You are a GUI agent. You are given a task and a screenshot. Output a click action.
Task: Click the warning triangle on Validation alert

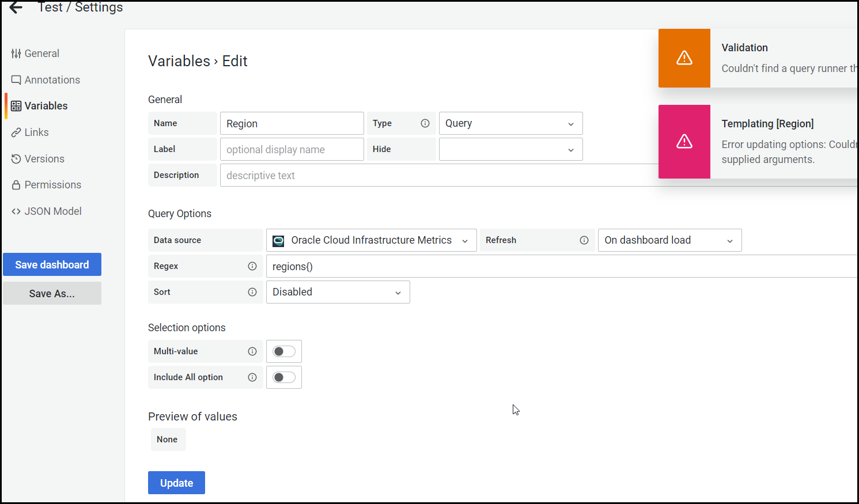[684, 58]
